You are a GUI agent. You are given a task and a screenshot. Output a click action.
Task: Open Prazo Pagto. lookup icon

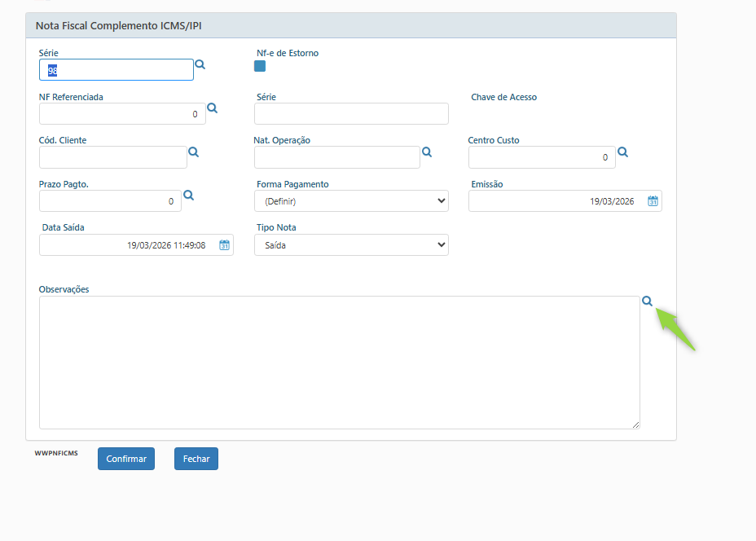click(x=188, y=196)
